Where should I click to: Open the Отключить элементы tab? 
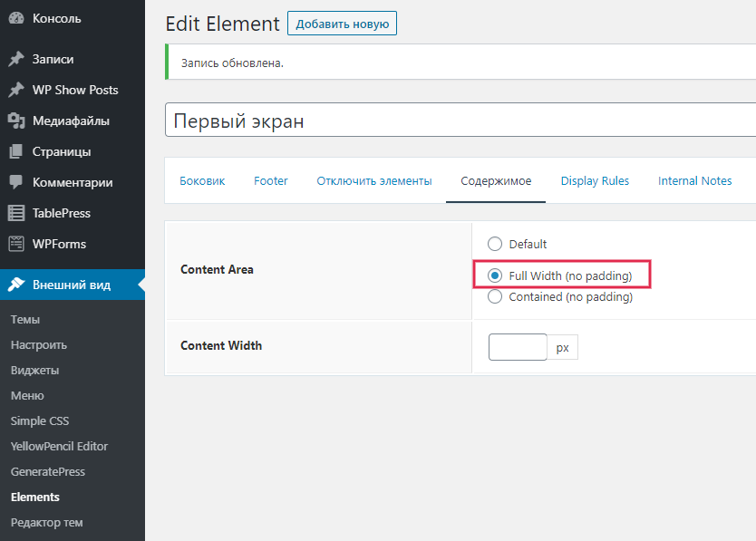374,181
